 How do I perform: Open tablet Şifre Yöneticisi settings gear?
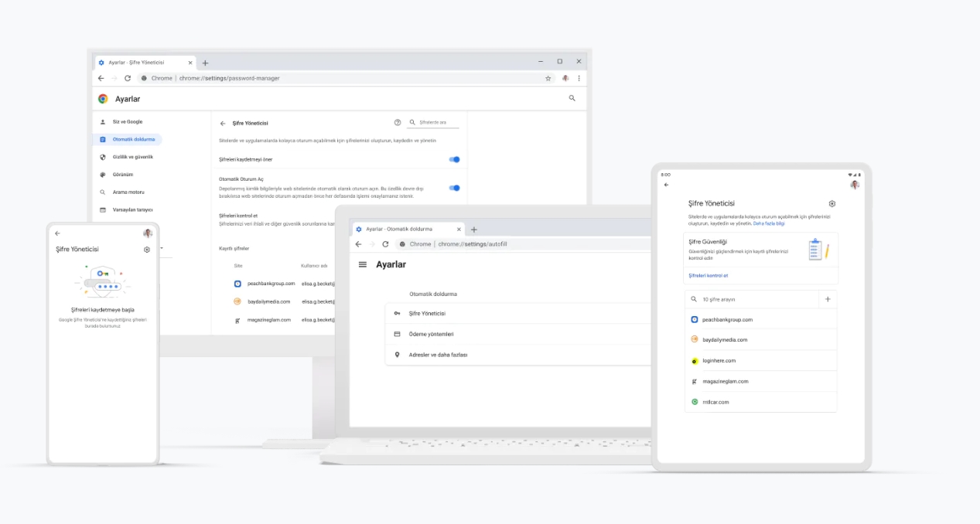[x=832, y=204]
